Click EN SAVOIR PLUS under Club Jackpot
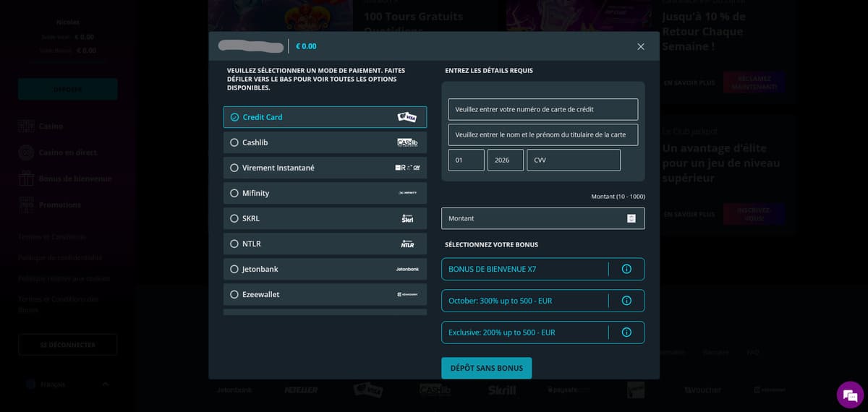868x412 pixels. 689,215
